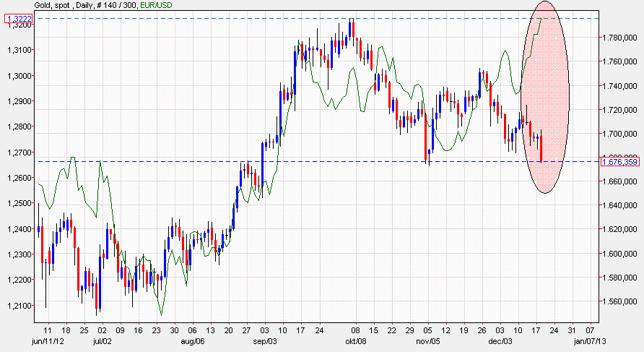This screenshot has height=352, width=644.
Task: Click the jun/11/12 date label
Action: point(48,340)
